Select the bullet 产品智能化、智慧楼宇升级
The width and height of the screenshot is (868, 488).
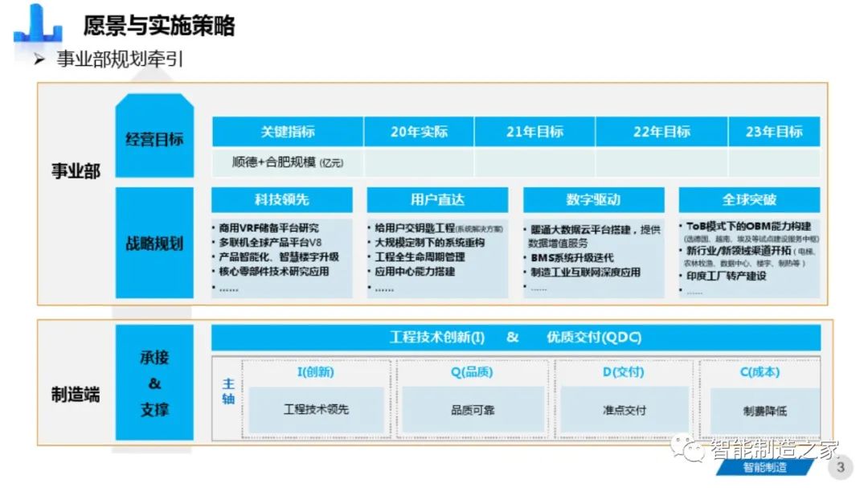coord(279,257)
